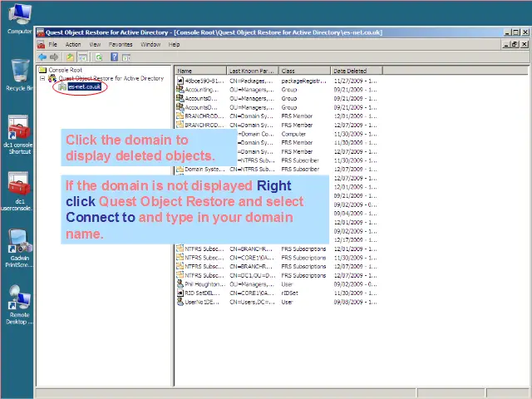Open the Help menu
This screenshot has height=399, width=532.
coord(174,44)
